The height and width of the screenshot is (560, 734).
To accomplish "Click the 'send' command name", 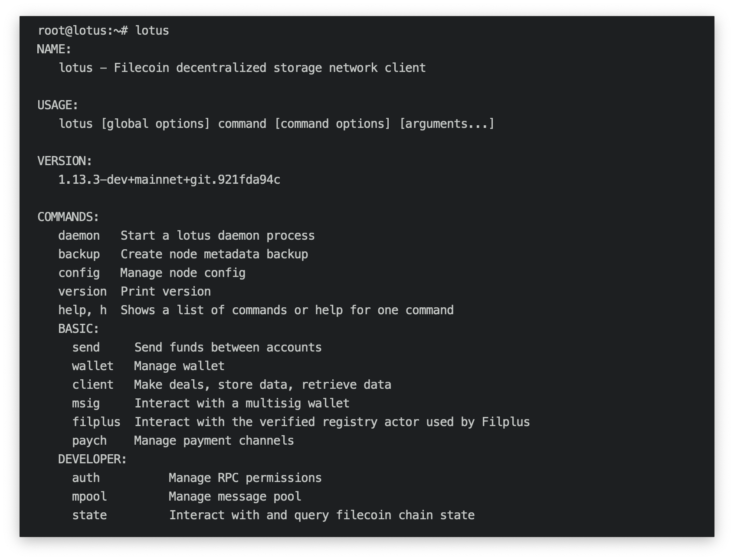I will click(x=86, y=347).
